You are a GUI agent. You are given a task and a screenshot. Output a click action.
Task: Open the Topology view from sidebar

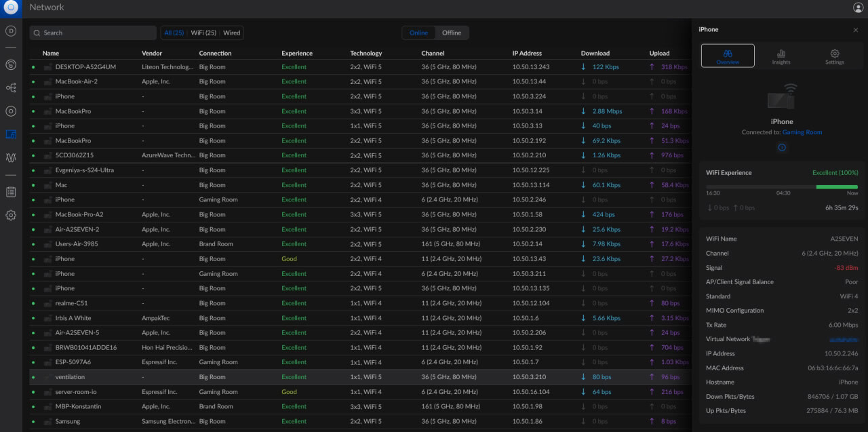[11, 88]
